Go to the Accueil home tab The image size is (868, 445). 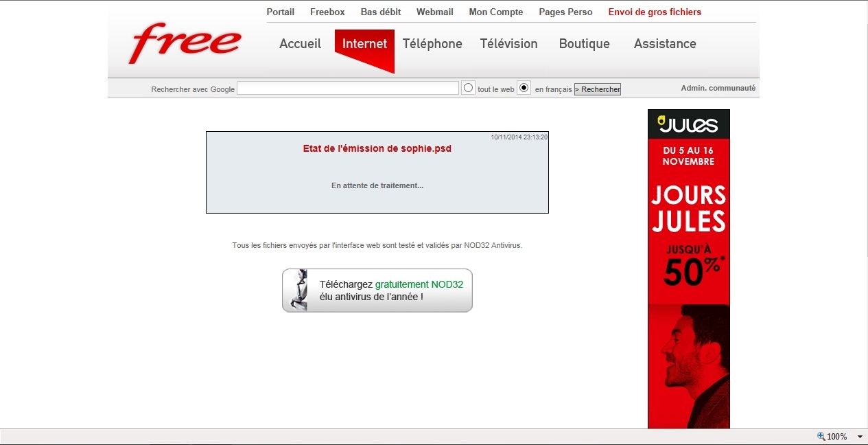coord(300,44)
